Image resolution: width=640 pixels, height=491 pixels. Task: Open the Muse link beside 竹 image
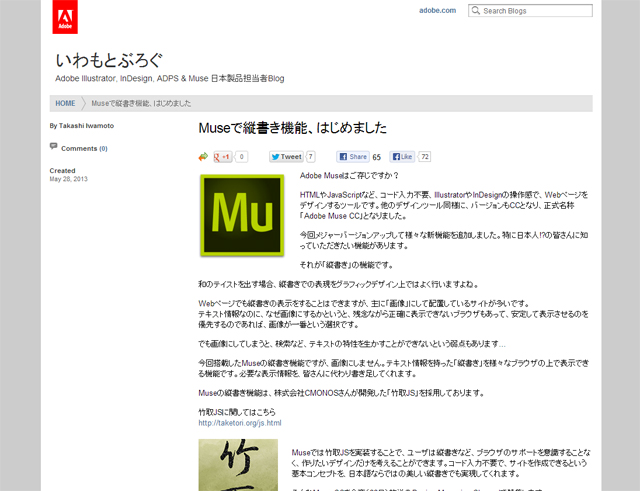[x=301, y=453]
